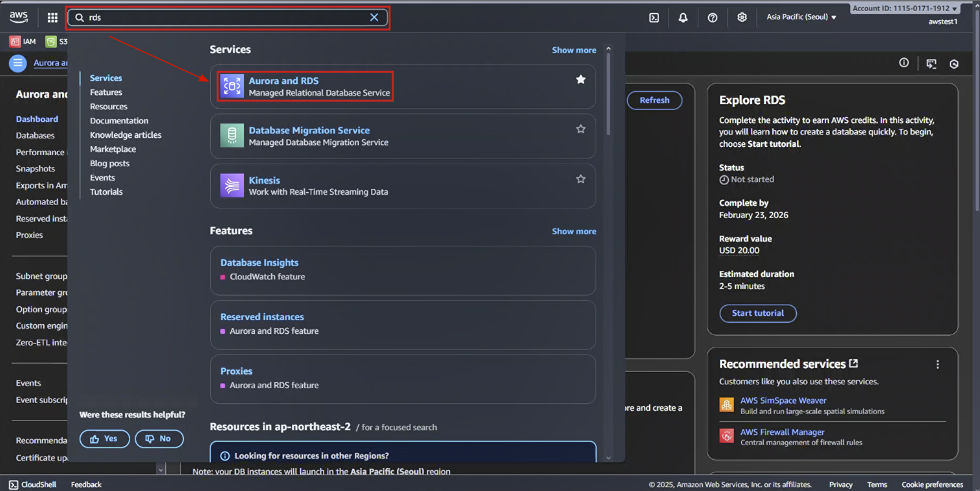Click the info icon in the other Regions notice
The height and width of the screenshot is (491, 980).
(225, 456)
